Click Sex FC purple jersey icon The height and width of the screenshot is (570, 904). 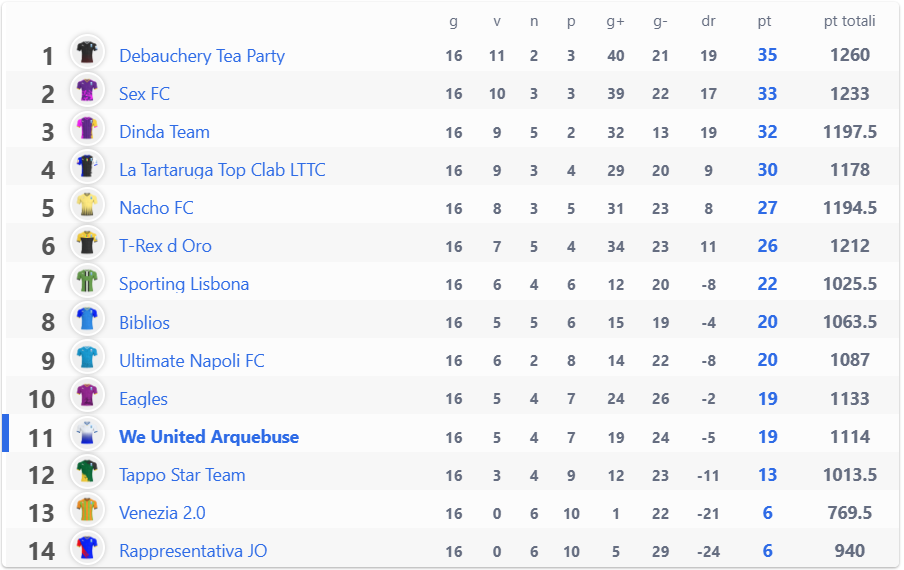pyautogui.click(x=87, y=90)
